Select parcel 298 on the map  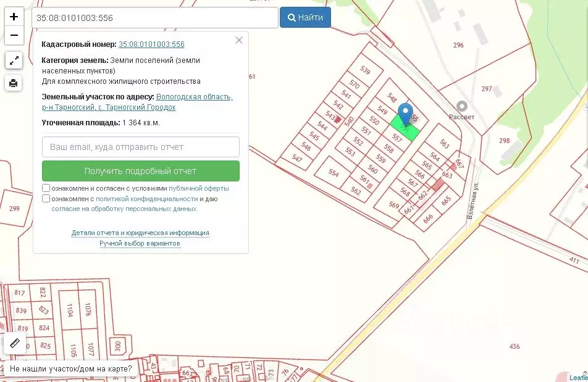pyautogui.click(x=505, y=141)
